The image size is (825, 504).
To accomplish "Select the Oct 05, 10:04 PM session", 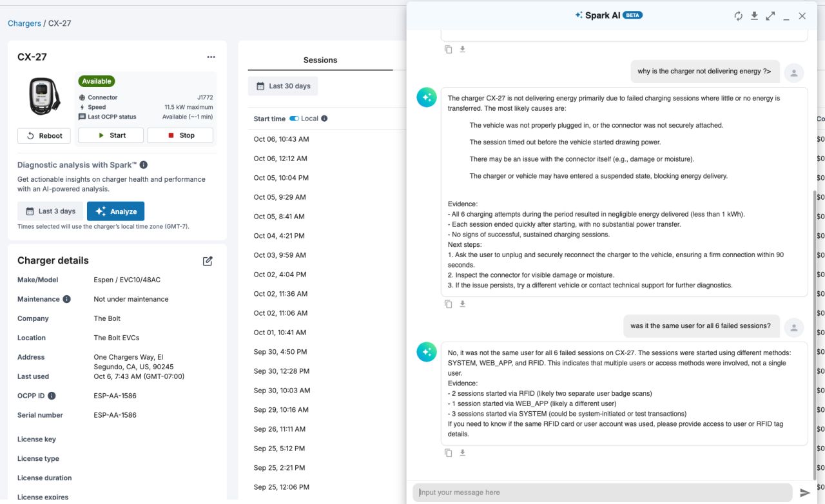I will click(x=281, y=178).
